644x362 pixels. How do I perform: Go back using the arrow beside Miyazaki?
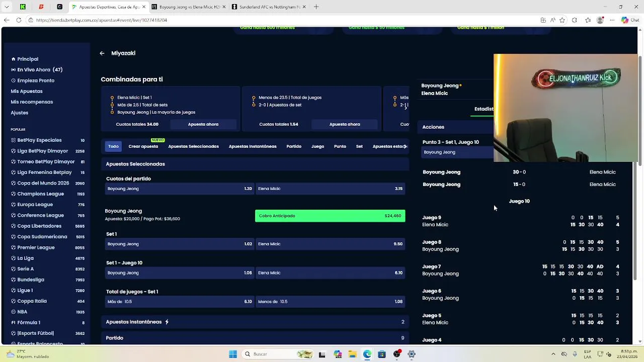102,53
